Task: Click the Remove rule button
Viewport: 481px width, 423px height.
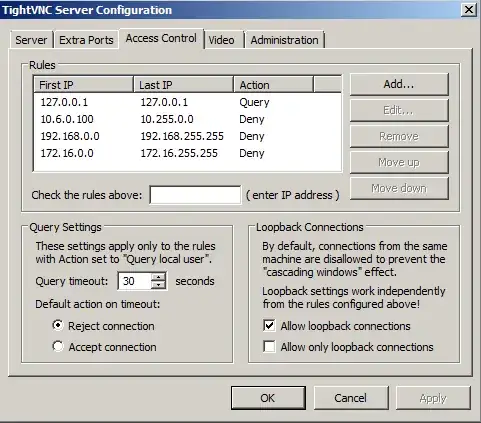Action: coord(399,136)
